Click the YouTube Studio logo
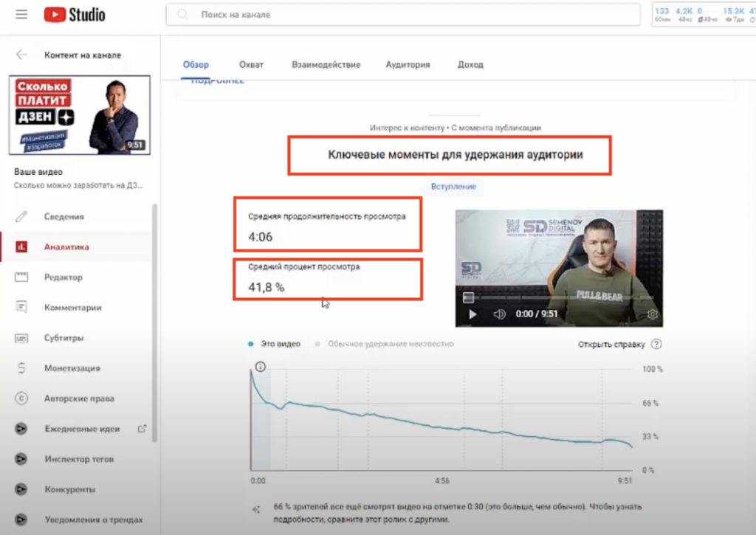Image resolution: width=756 pixels, height=535 pixels. (x=75, y=15)
